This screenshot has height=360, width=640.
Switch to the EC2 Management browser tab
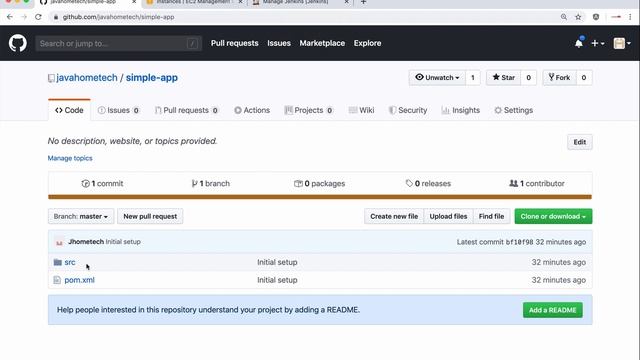(x=194, y=2)
